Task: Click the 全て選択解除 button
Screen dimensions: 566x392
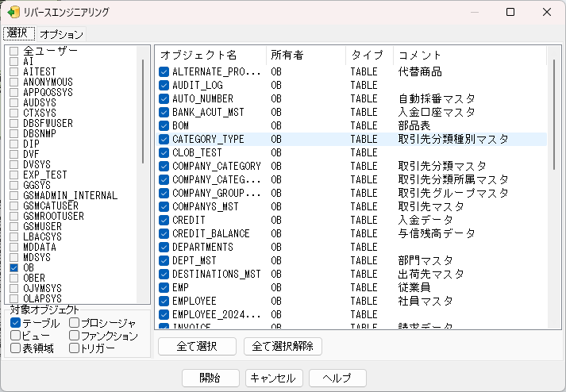Action: [283, 347]
